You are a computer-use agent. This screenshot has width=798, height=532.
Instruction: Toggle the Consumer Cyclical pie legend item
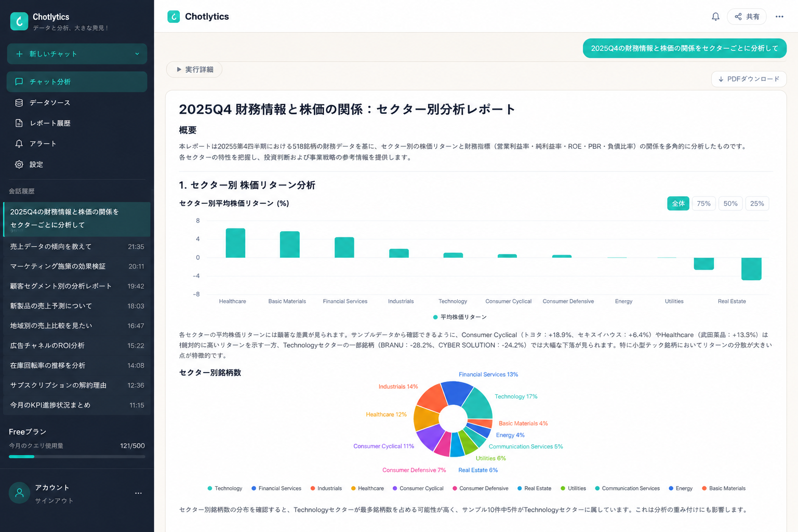pyautogui.click(x=418, y=488)
